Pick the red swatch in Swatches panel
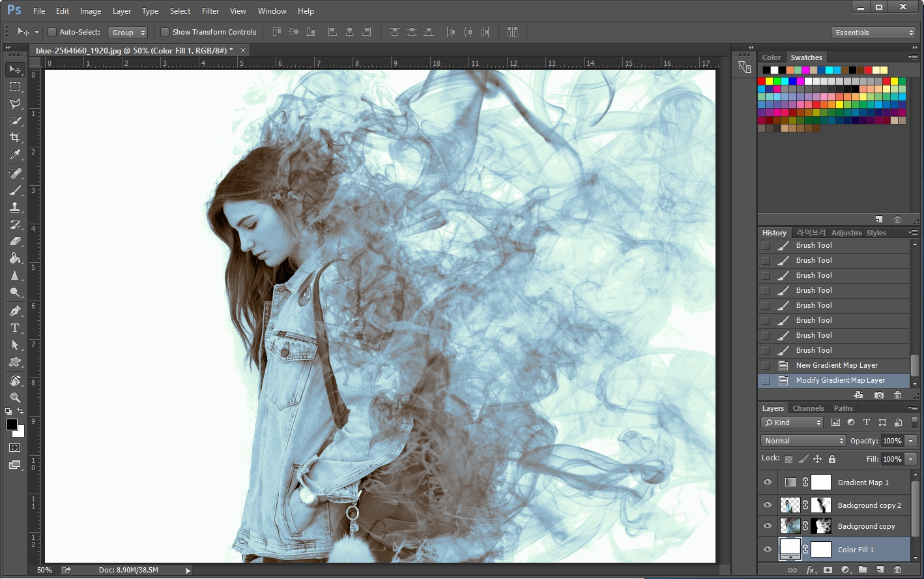The image size is (924, 579). point(761,82)
